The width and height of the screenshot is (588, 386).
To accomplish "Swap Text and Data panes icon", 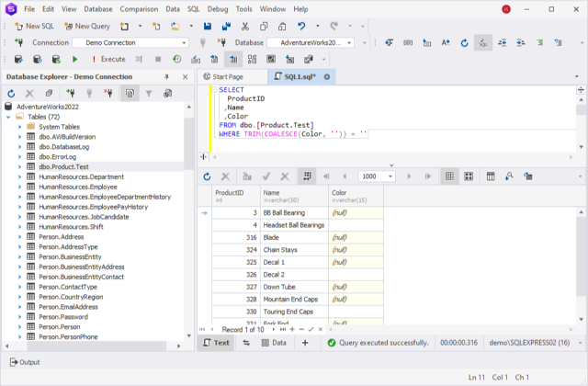I will pyautogui.click(x=246, y=343).
